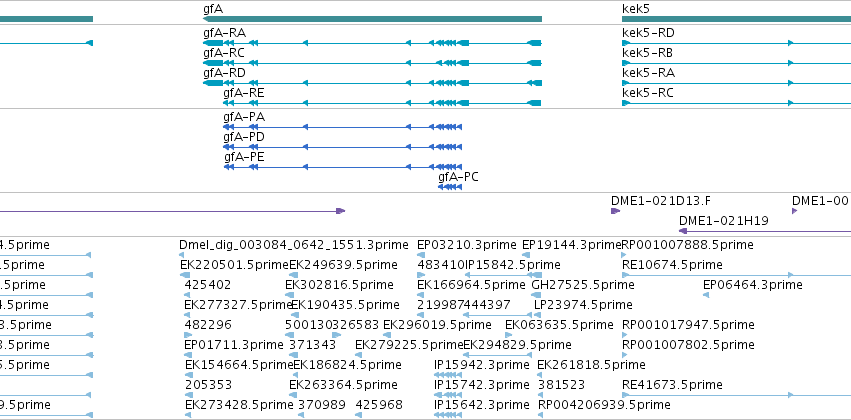The image size is (851, 420).
Task: Select the feature labeled 482296
Action: [x=208, y=325]
